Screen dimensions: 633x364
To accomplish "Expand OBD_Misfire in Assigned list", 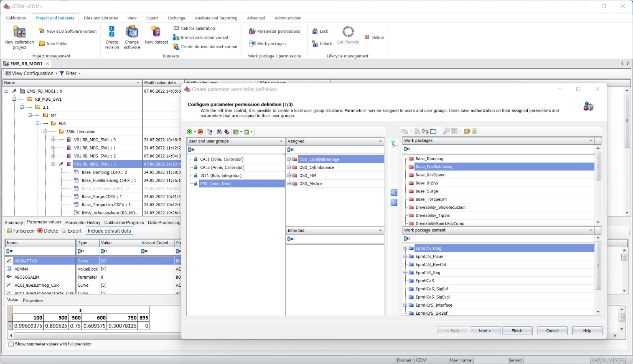I will [289, 184].
